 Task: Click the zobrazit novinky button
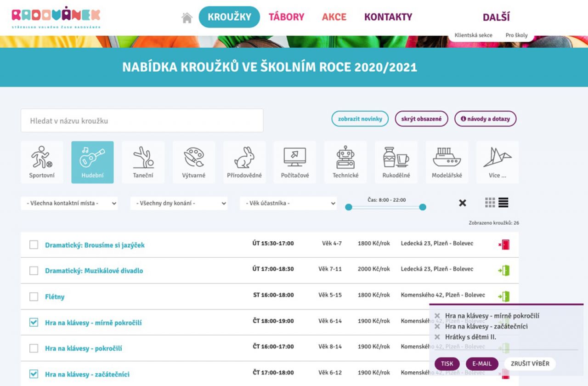(360, 119)
